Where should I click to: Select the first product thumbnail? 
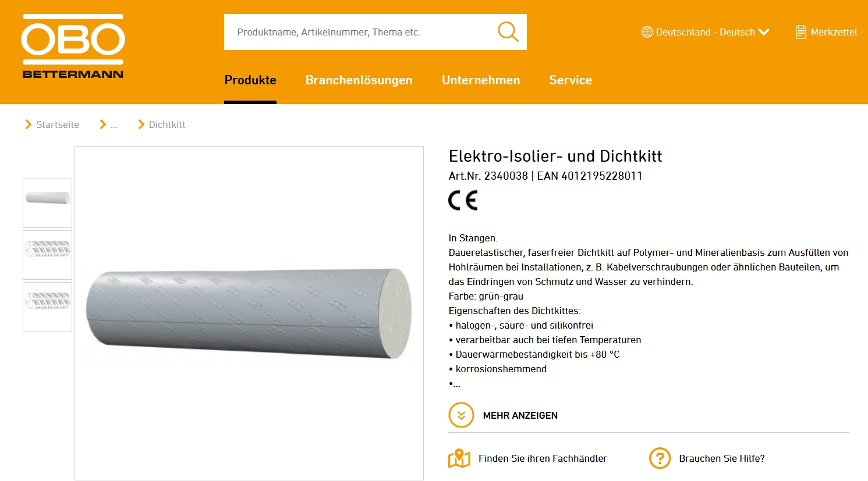pyautogui.click(x=47, y=203)
